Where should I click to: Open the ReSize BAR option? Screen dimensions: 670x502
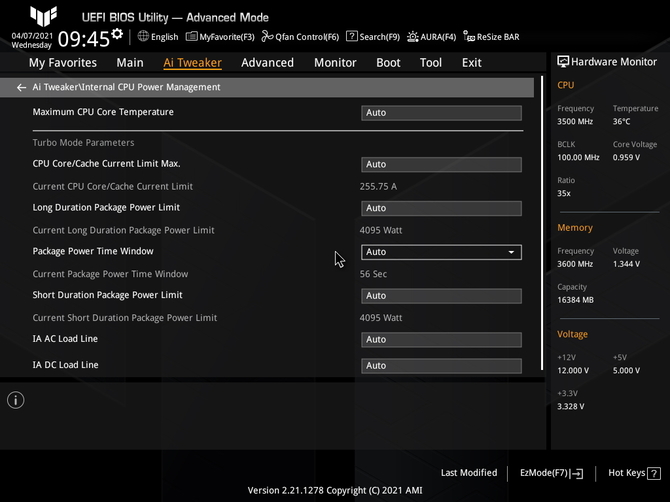pyautogui.click(x=491, y=37)
